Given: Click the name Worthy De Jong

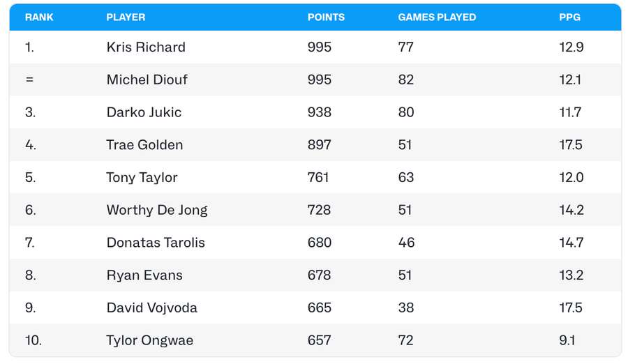Looking at the screenshot, I should click(x=157, y=210).
